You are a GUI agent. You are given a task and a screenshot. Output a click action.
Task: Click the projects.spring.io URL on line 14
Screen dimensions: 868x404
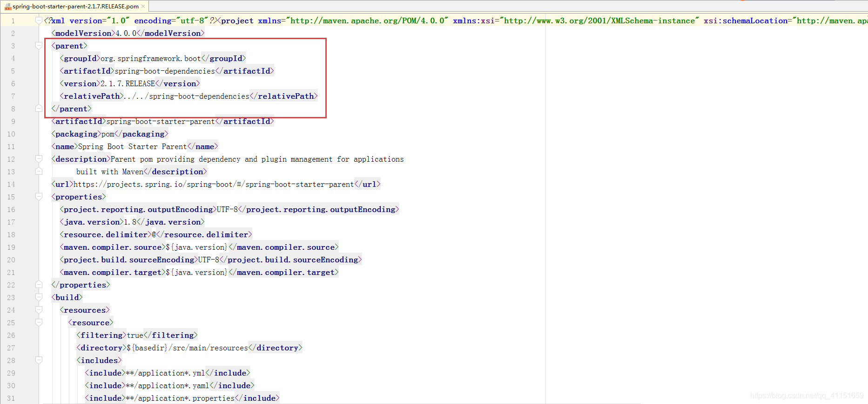[214, 184]
